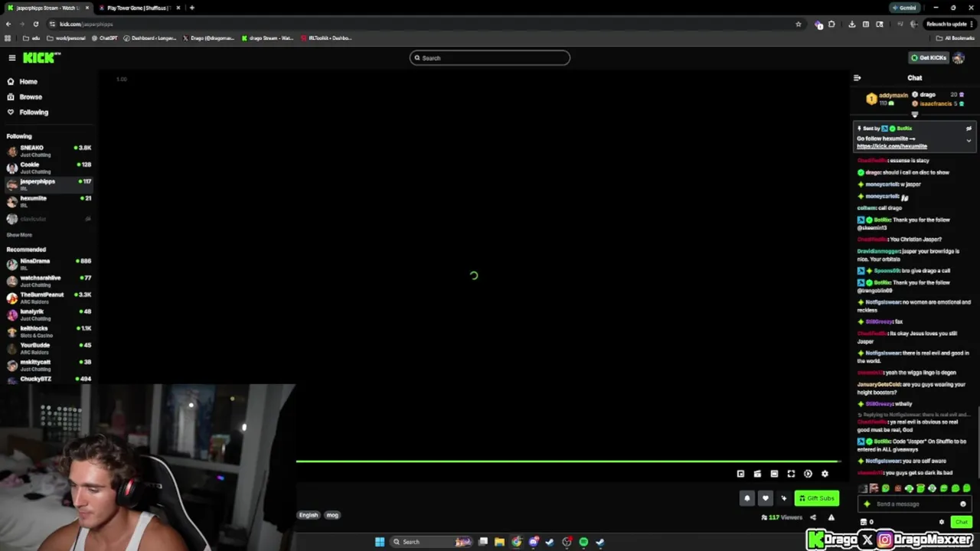
Task: Open the browser extensions puzzle icon
Action: (831, 24)
